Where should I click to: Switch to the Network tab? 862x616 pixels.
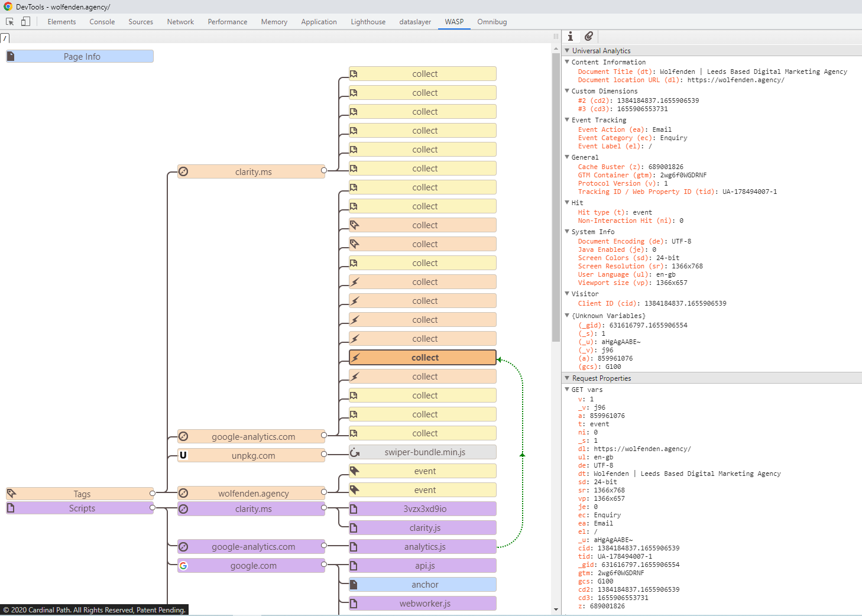click(180, 22)
